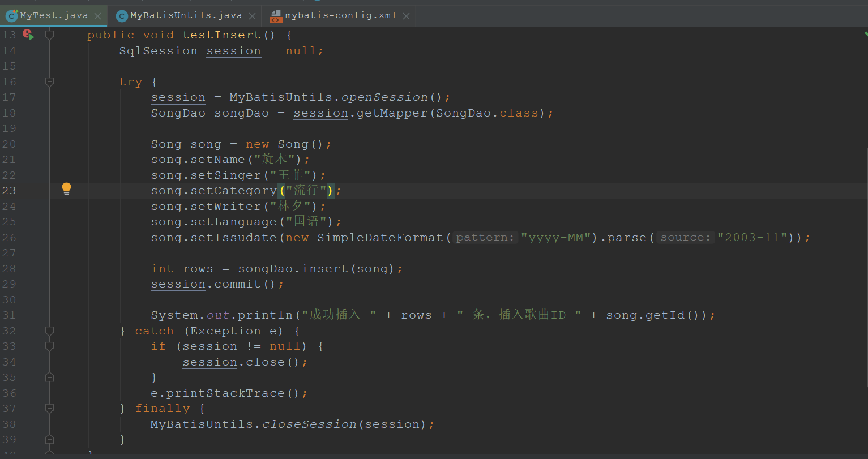Click the finally keyword on line 37
Image resolution: width=868 pixels, height=459 pixels.
(x=162, y=409)
